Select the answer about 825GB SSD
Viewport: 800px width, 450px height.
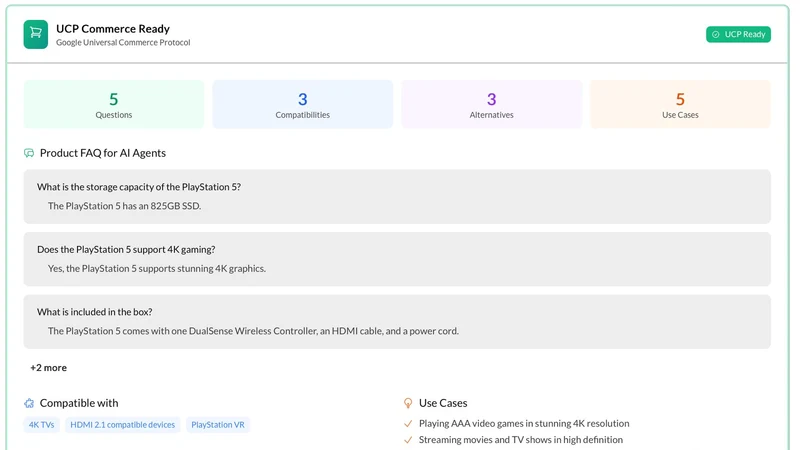(124, 206)
